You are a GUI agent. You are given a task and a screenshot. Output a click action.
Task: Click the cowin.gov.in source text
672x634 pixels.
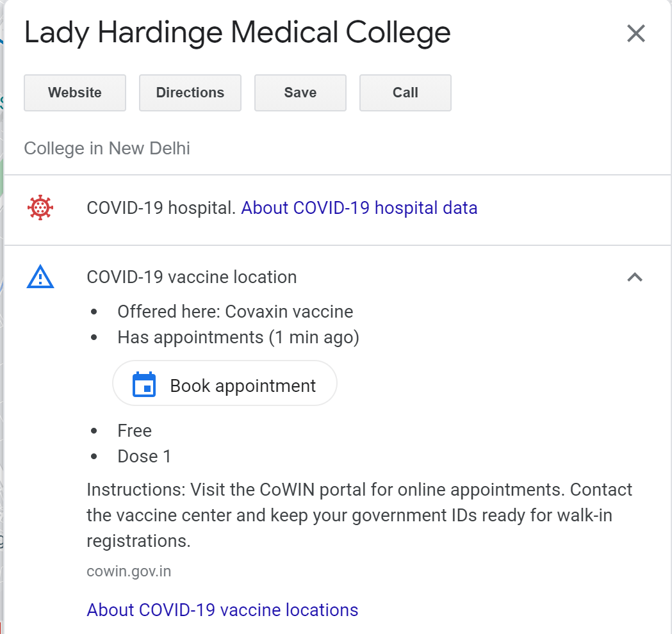129,571
